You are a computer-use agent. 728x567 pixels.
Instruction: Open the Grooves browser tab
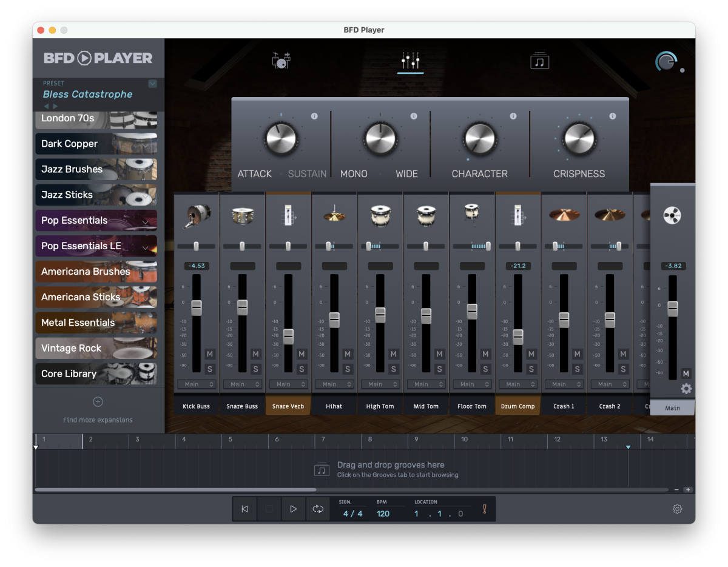tap(539, 61)
